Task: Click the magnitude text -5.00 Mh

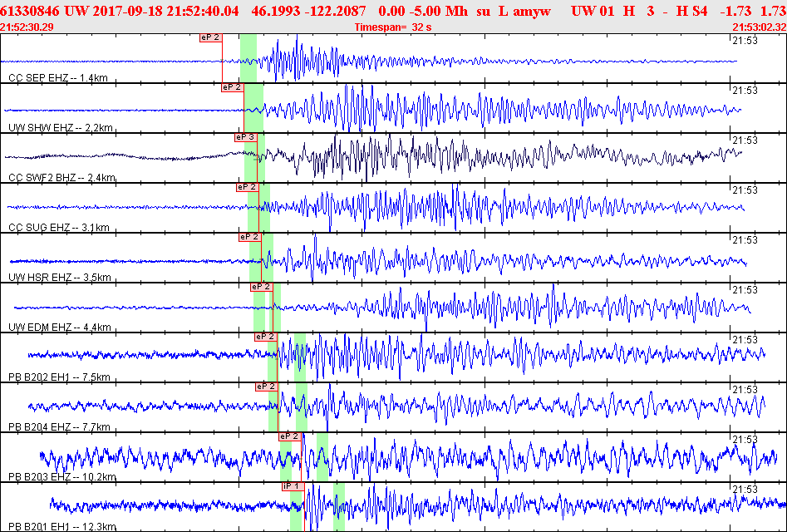Action: pyautogui.click(x=439, y=11)
